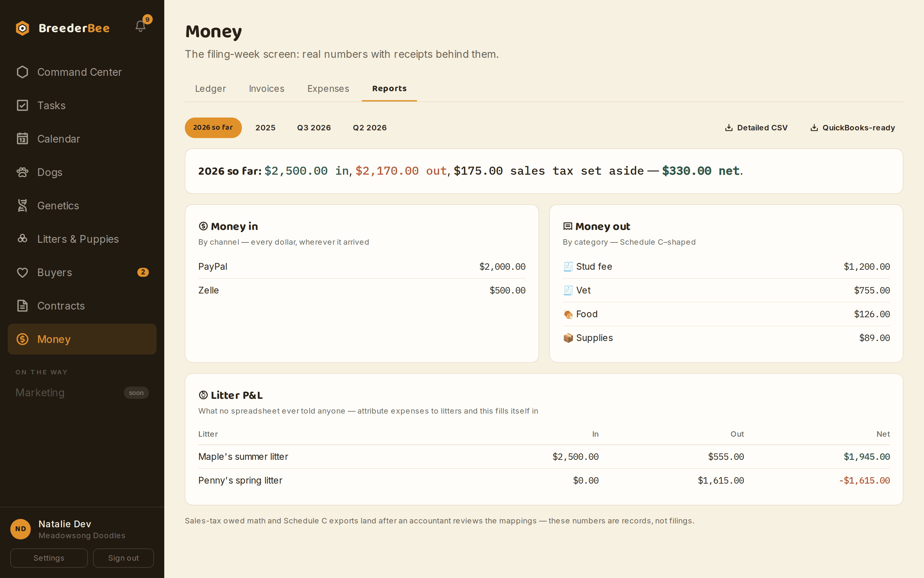Click the ND user avatar
Viewport: 924px width, 578px height.
(21, 529)
